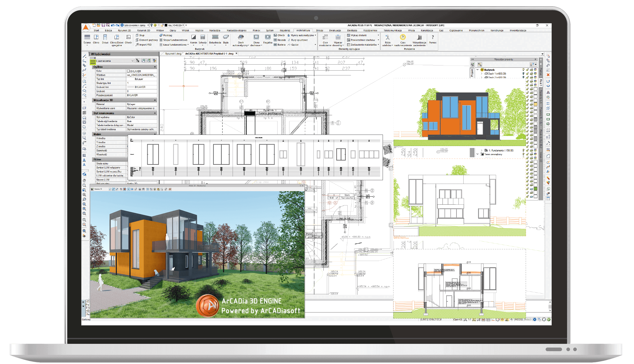
Task: Select the Okno window tool
Action: point(96,39)
